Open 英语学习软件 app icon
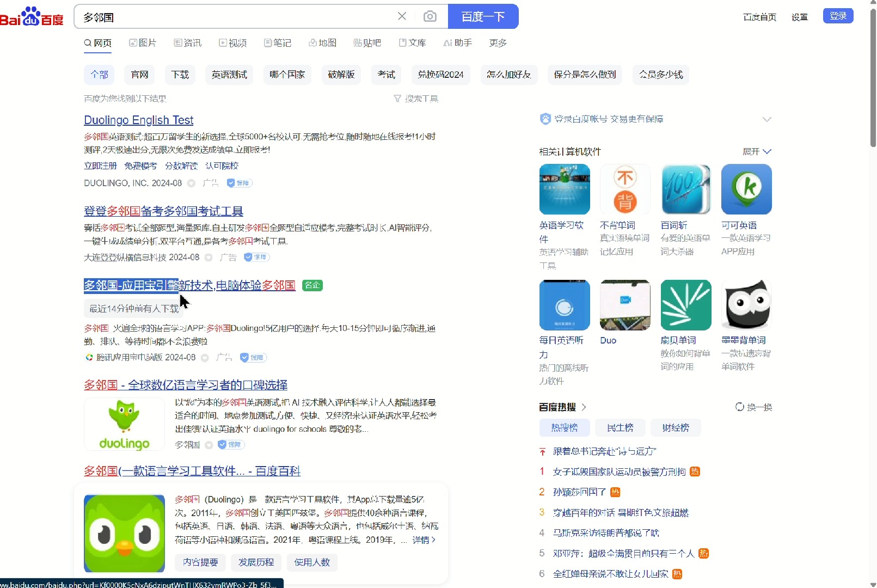The image size is (877, 588). pos(565,189)
